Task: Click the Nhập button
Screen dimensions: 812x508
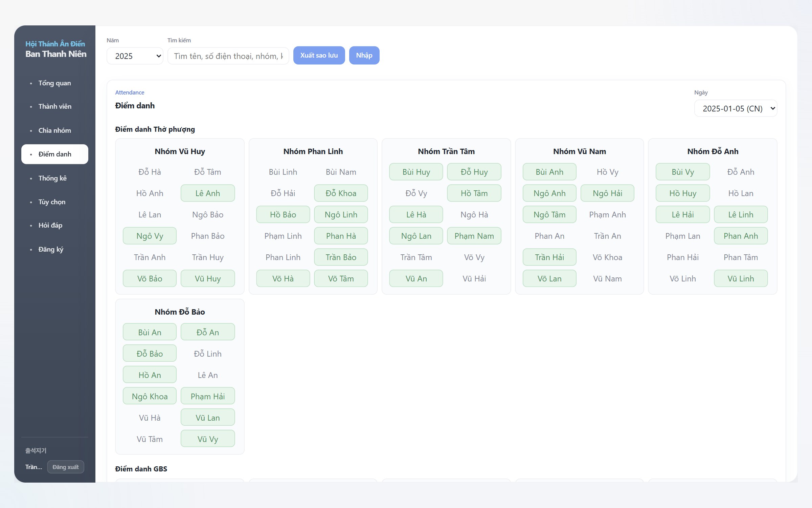Action: click(364, 55)
